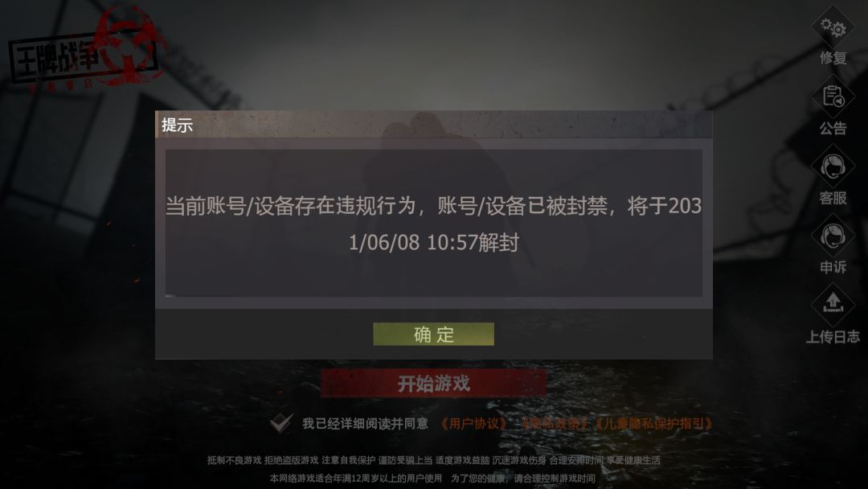The height and width of the screenshot is (489, 868).
Task: Select the 申诉 text label
Action: tap(833, 267)
